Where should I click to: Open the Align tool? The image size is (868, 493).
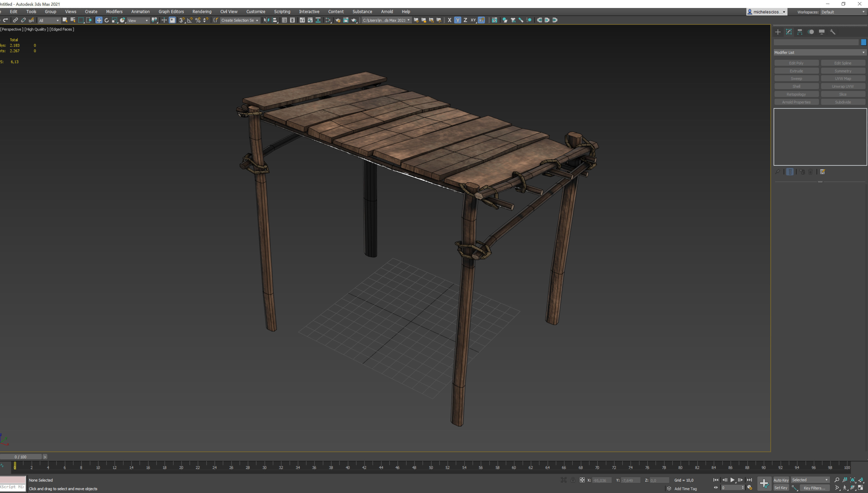click(x=275, y=20)
